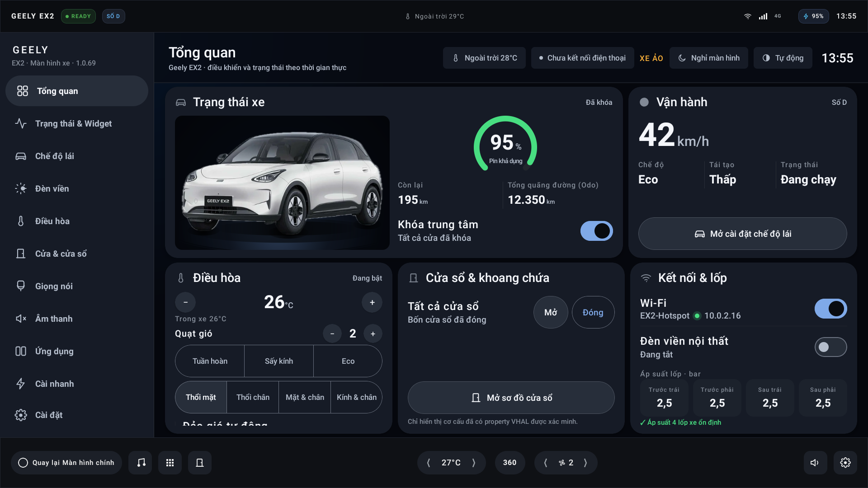Turn off the Wi-Fi toggle
The width and height of the screenshot is (868, 488).
click(830, 309)
